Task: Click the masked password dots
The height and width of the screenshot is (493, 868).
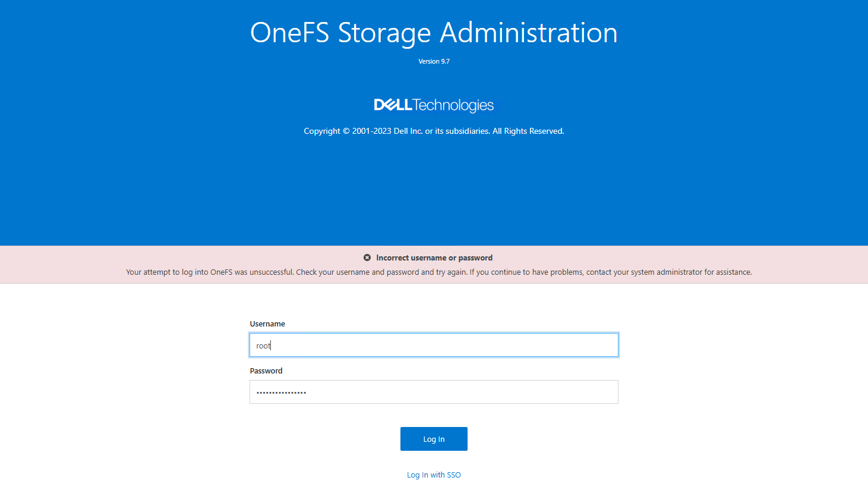Action: click(281, 392)
